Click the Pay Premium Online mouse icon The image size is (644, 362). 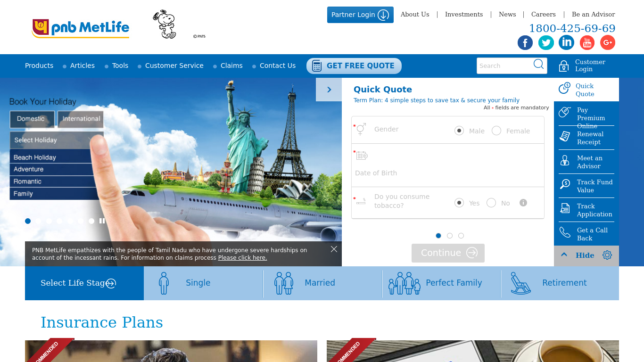coord(564,112)
